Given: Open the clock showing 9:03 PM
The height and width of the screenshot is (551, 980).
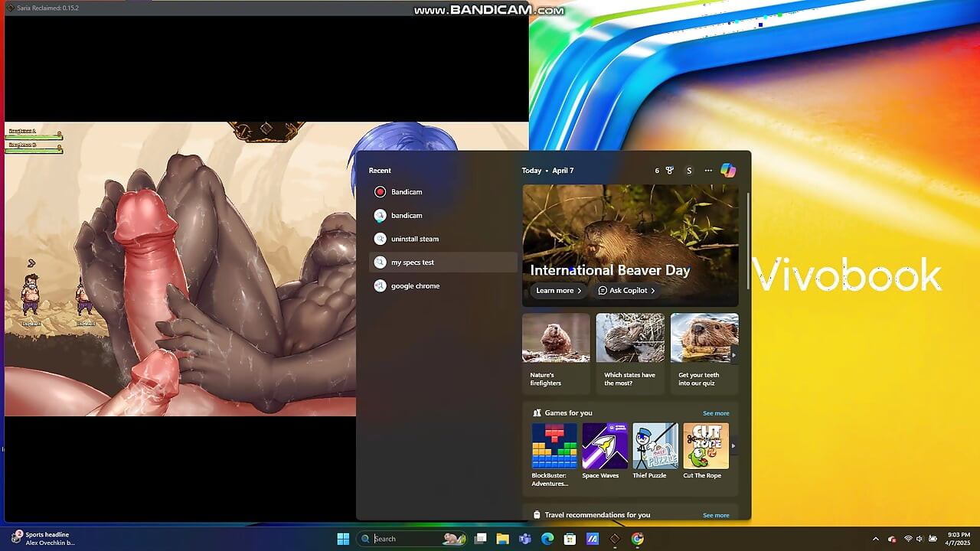Looking at the screenshot, I should [x=959, y=539].
